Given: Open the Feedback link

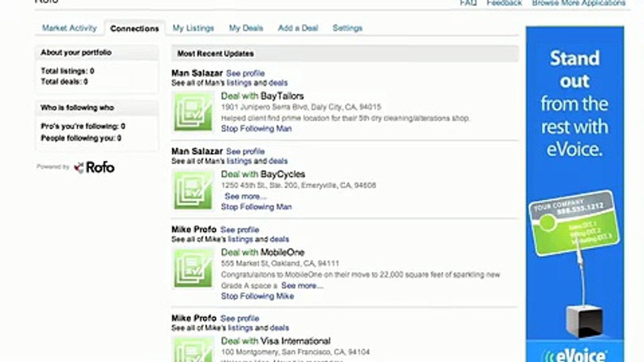Looking at the screenshot, I should point(504,3).
